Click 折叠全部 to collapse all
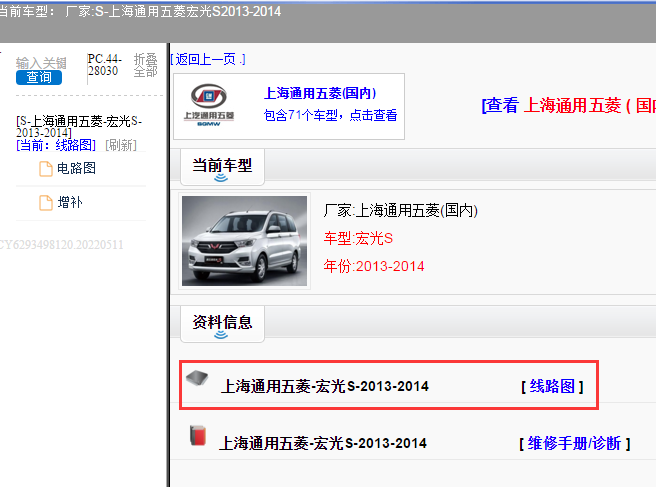Image resolution: width=656 pixels, height=487 pixels. tap(145, 65)
